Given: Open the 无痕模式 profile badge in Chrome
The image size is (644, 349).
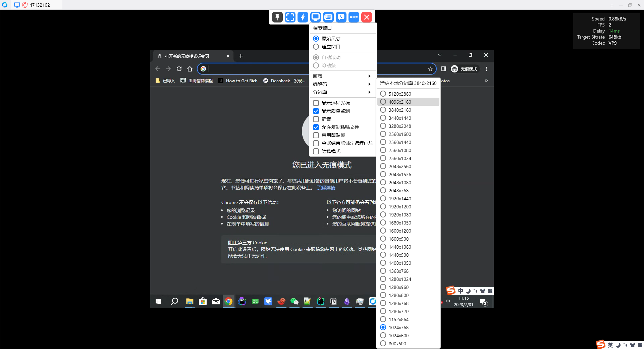Looking at the screenshot, I should pyautogui.click(x=465, y=69).
